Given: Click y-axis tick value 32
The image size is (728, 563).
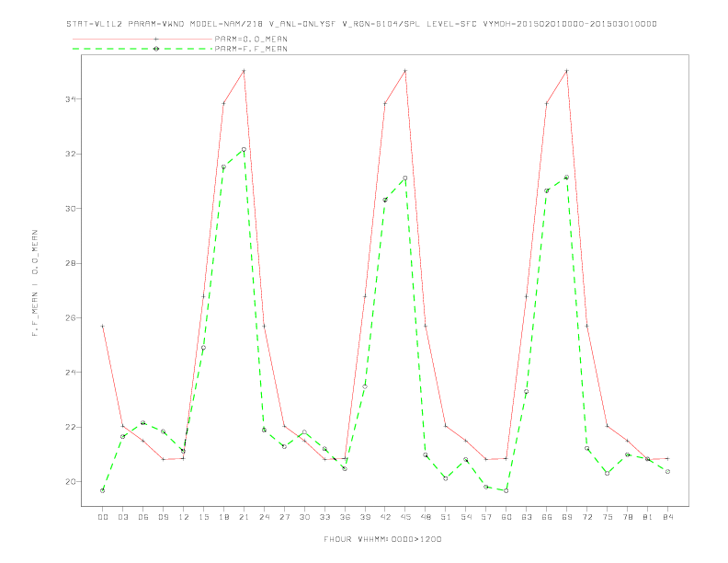Looking at the screenshot, I should coord(71,154).
